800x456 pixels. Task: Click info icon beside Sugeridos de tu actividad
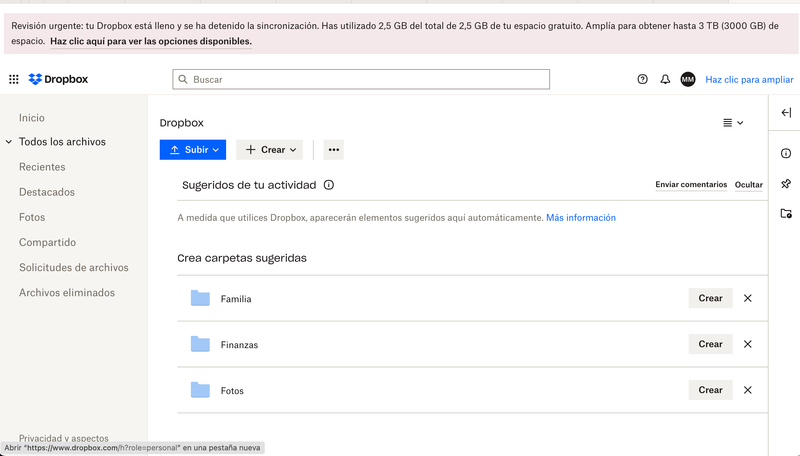click(x=329, y=185)
